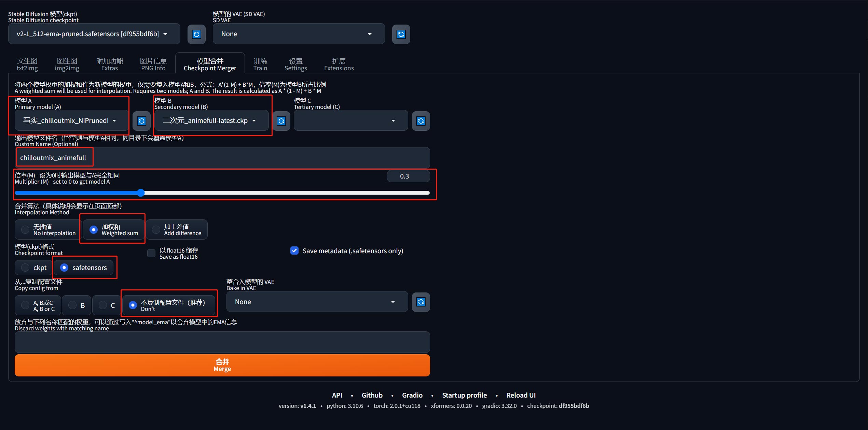Refresh the Tertiary model (C) list
This screenshot has height=430, width=868.
pos(421,121)
